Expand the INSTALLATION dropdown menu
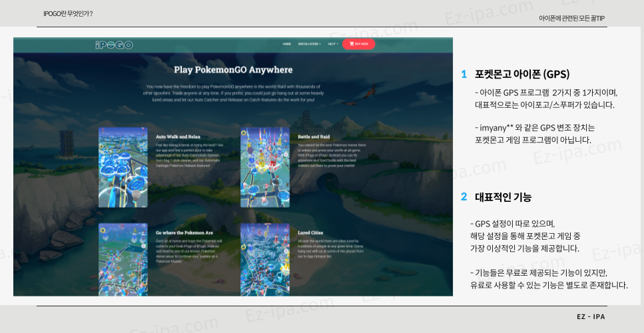This screenshot has height=333, width=644. click(x=309, y=44)
